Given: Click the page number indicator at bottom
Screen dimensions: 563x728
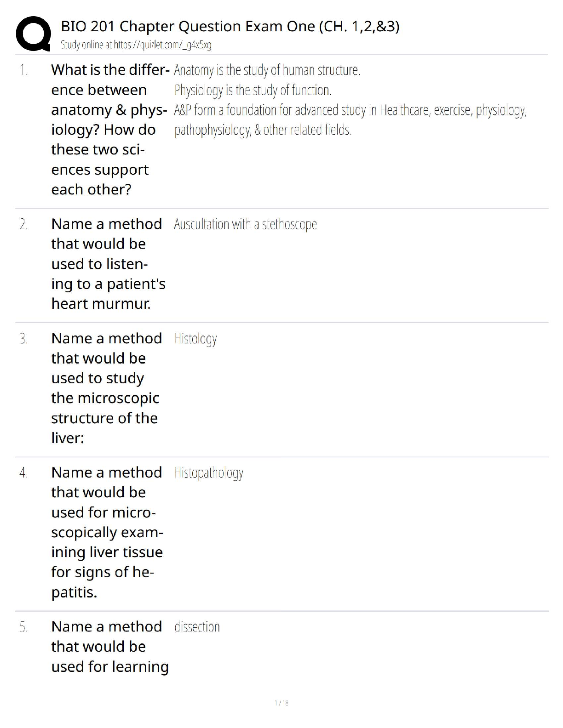Looking at the screenshot, I should click(x=281, y=703).
